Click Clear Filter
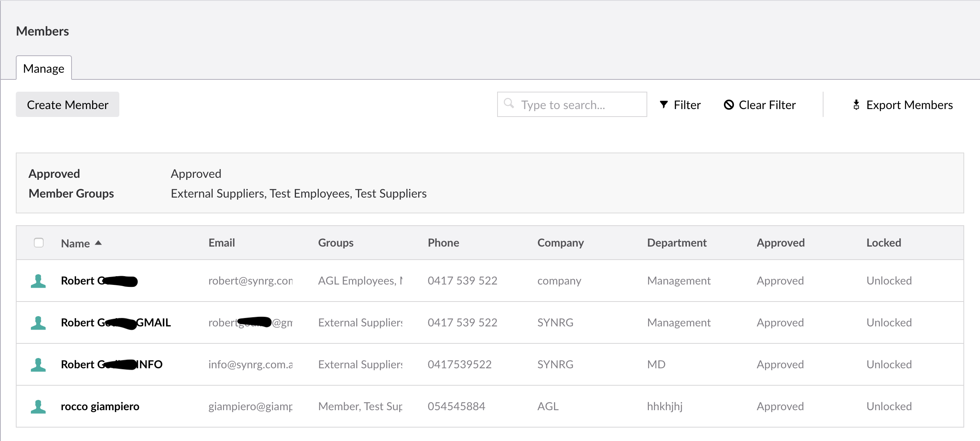This screenshot has width=980, height=441. [759, 105]
